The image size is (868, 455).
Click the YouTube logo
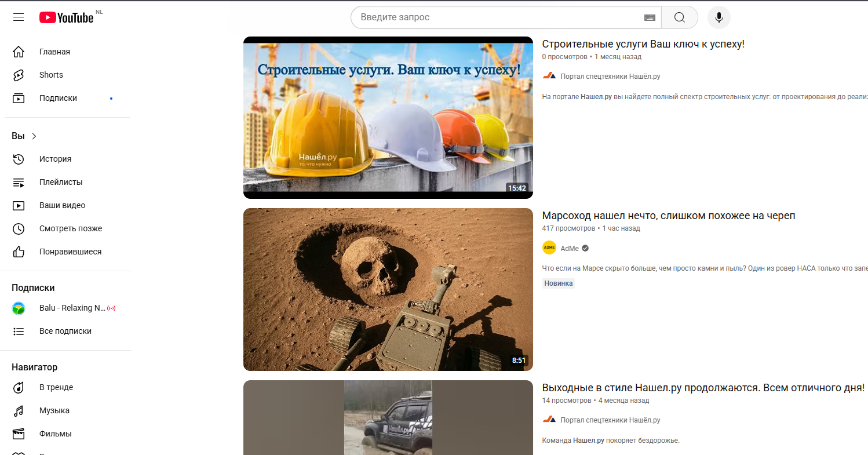click(67, 17)
